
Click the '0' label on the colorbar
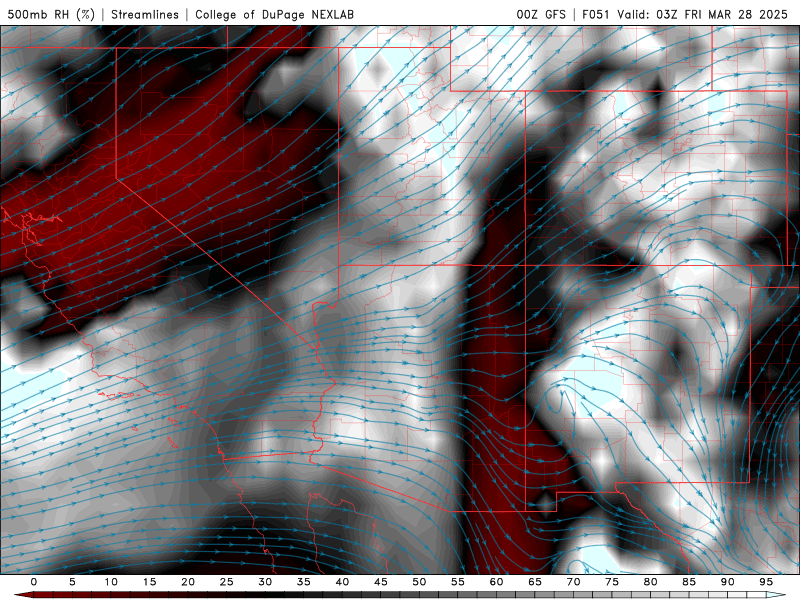coord(34,582)
